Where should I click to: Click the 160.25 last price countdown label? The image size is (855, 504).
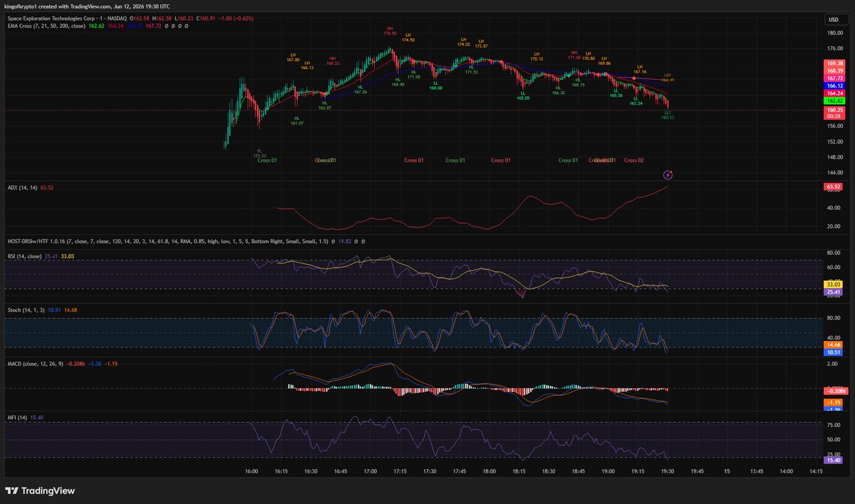tap(834, 113)
